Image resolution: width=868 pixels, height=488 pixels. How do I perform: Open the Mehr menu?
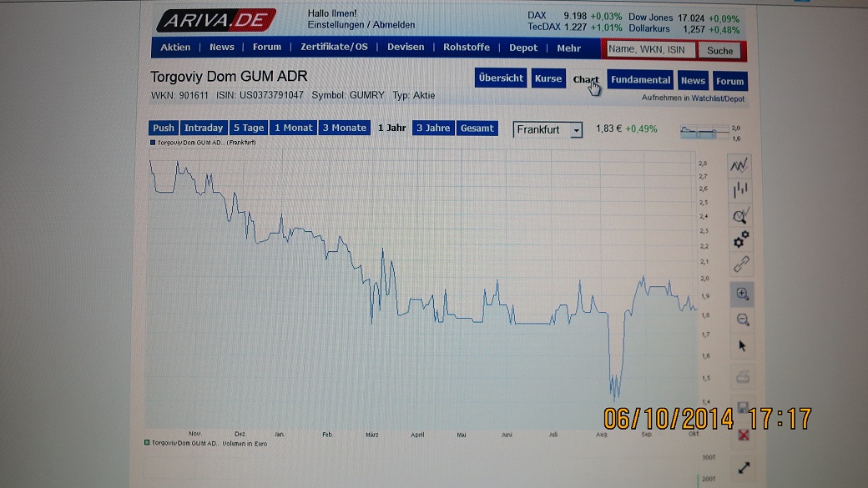[x=568, y=48]
